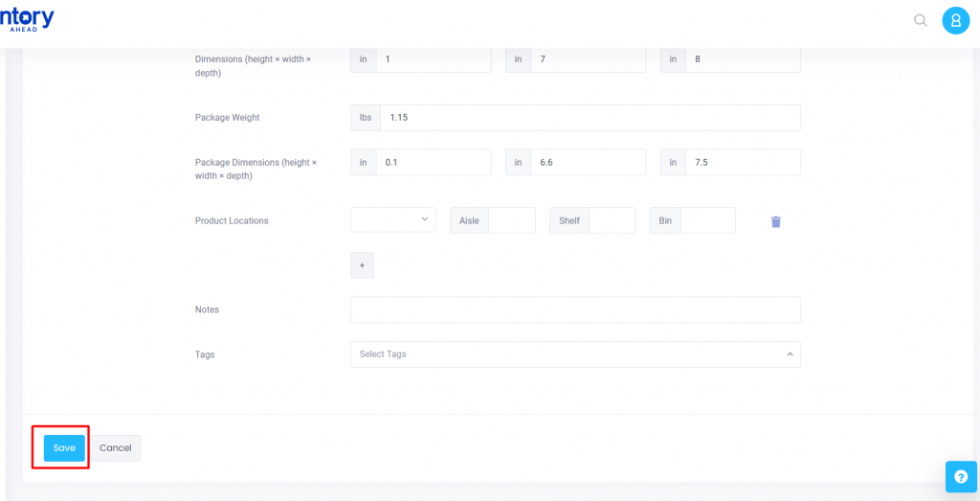Expand the Select Tags dropdown
This screenshot has width=980, height=501.
click(565, 354)
